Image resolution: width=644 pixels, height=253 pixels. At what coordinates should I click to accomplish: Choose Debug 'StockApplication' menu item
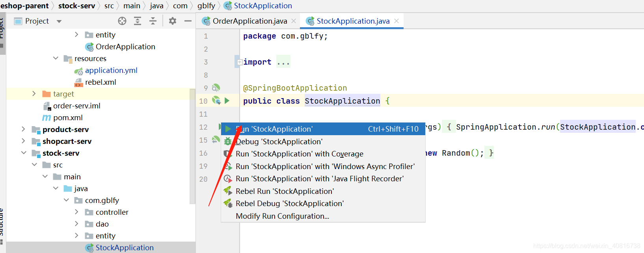tap(323, 141)
